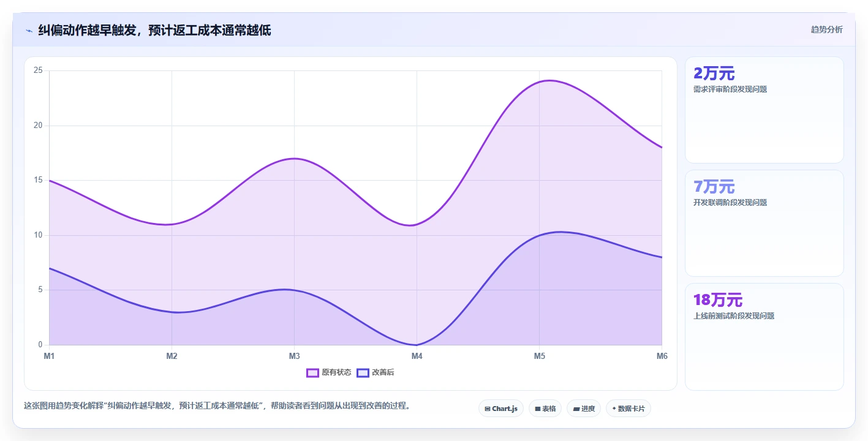The width and height of the screenshot is (868, 441).
Task: Click the 2万元 value text
Action: tap(714, 73)
